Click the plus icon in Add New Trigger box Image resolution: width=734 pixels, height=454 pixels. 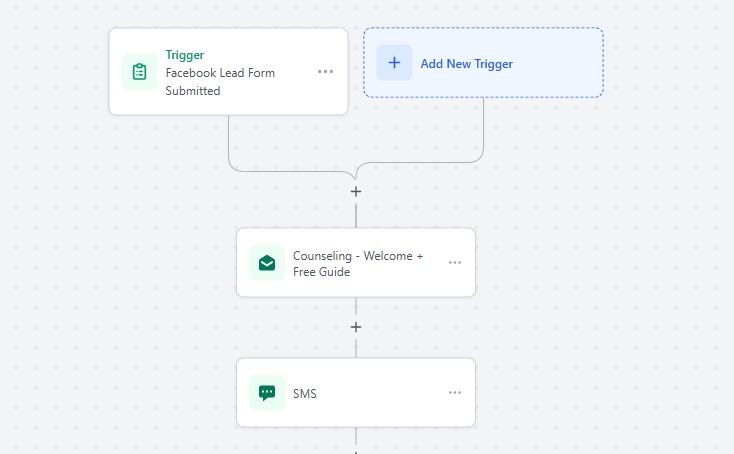click(x=395, y=63)
